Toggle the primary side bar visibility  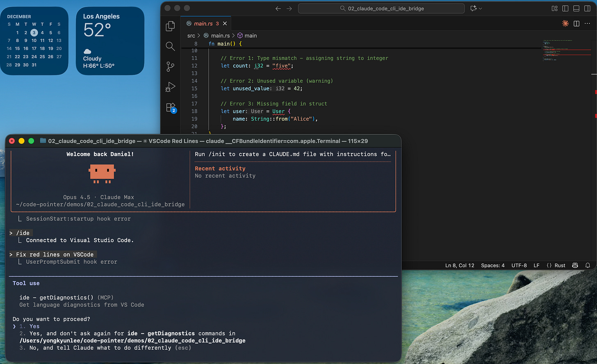point(566,8)
